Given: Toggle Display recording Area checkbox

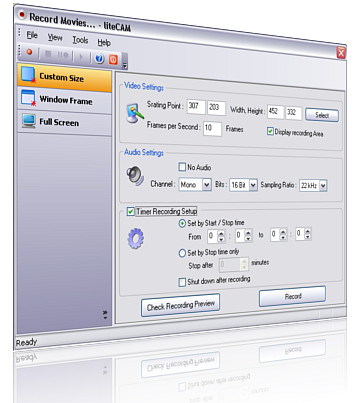Looking at the screenshot, I should tap(270, 131).
